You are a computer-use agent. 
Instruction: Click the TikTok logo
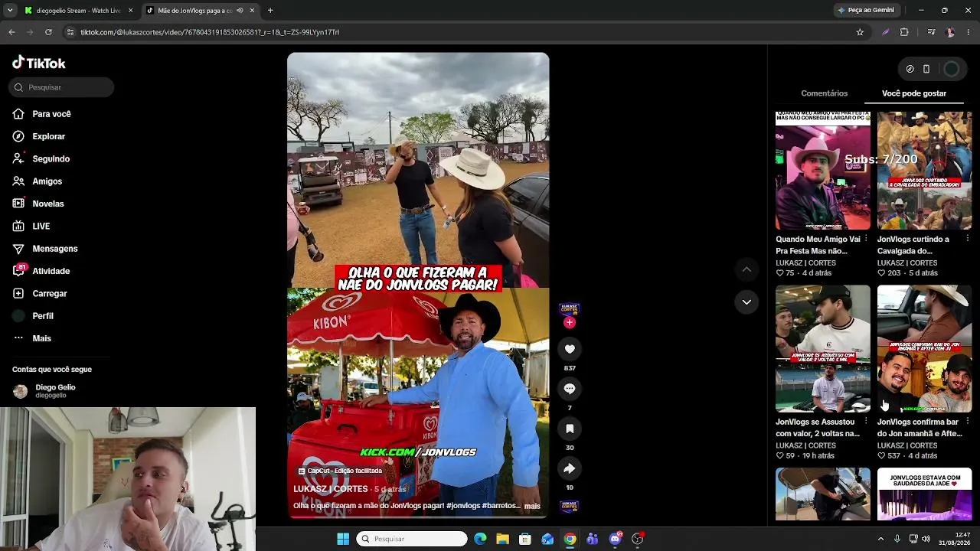39,63
